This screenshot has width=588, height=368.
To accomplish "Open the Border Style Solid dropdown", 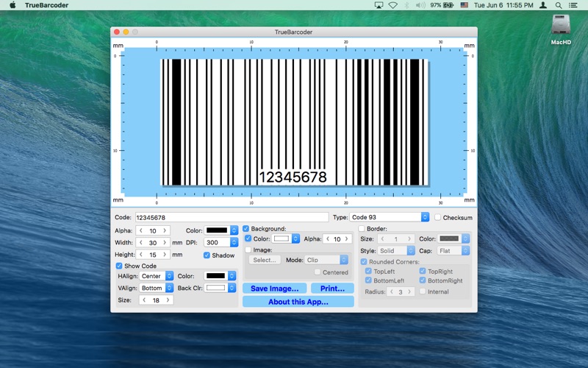I will [x=396, y=250].
